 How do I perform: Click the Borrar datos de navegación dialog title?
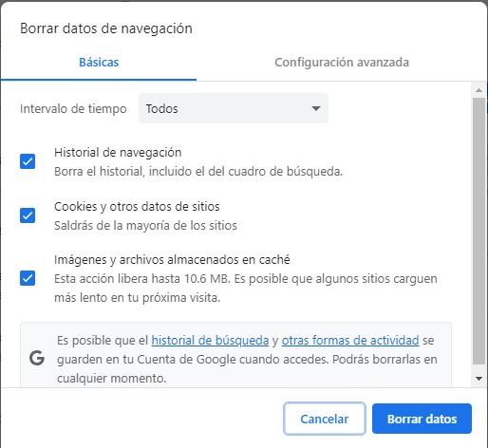tap(106, 28)
